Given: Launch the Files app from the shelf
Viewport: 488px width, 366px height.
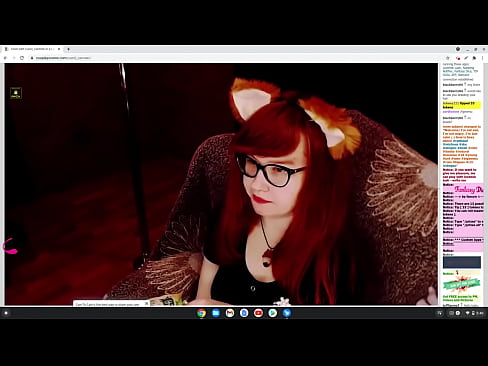Looking at the screenshot, I should (x=216, y=313).
